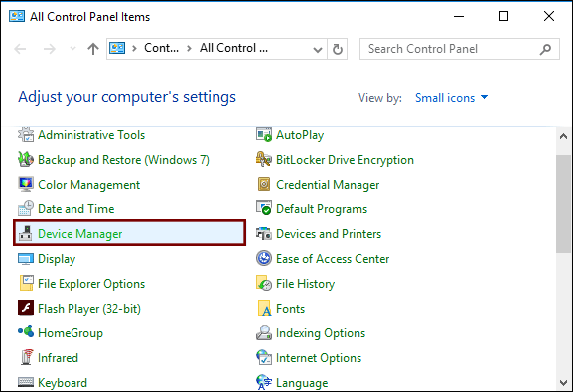Open the Administrative Tools icon
Viewport: 573px width, 392px height.
[26, 135]
